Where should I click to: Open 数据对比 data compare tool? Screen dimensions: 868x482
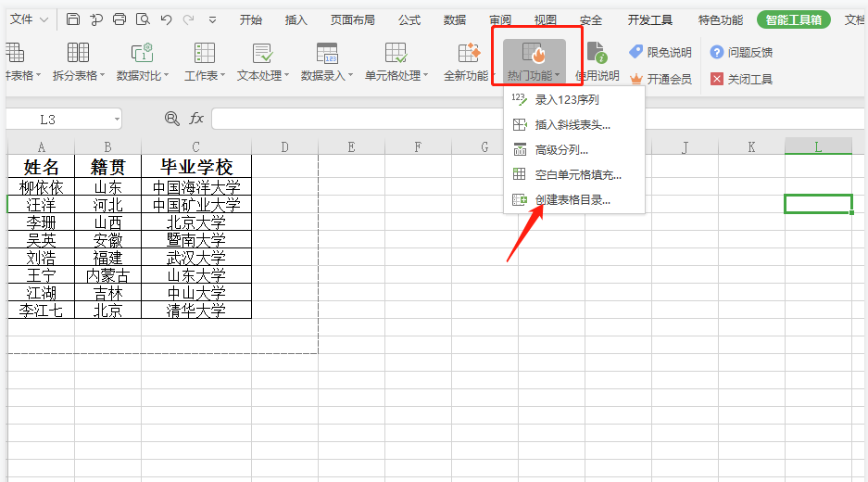pyautogui.click(x=143, y=61)
